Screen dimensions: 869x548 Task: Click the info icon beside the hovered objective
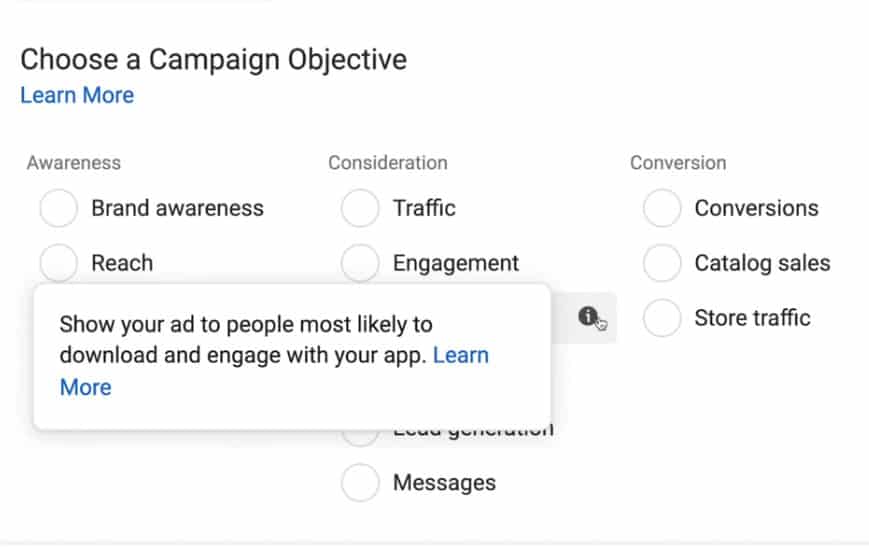coord(587,317)
